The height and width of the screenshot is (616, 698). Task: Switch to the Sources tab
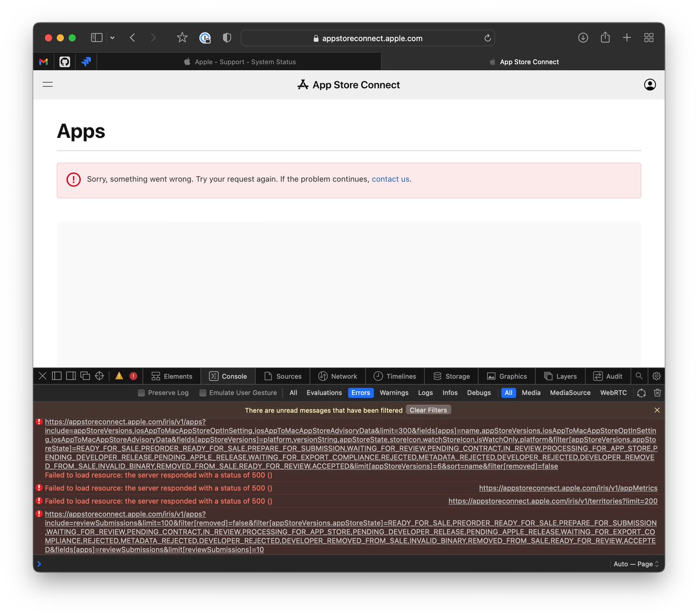pyautogui.click(x=283, y=376)
